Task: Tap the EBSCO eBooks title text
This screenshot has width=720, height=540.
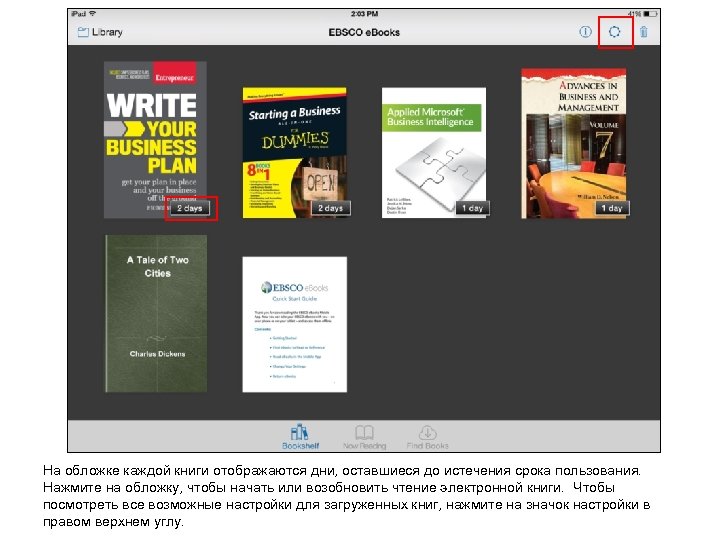Action: (x=364, y=33)
